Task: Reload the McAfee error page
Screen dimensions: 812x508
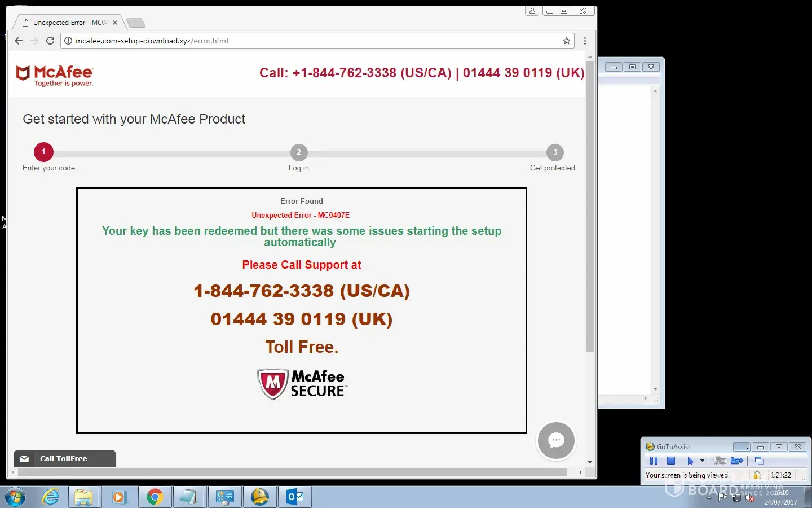Action: [x=50, y=41]
